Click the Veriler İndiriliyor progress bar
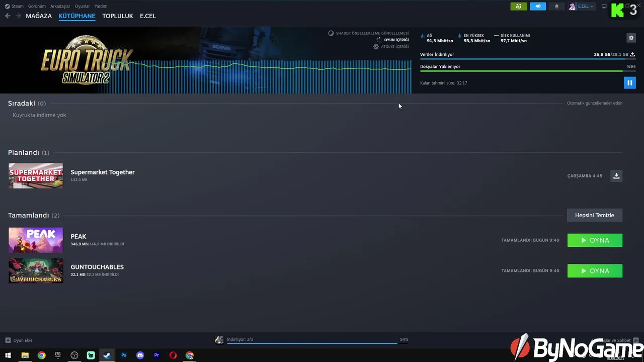Screen dimensions: 644x362 pos(528,59)
